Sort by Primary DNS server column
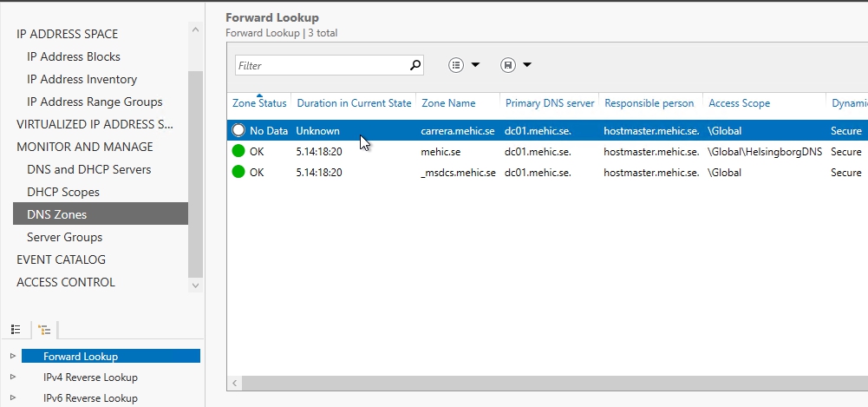868x407 pixels. click(550, 103)
